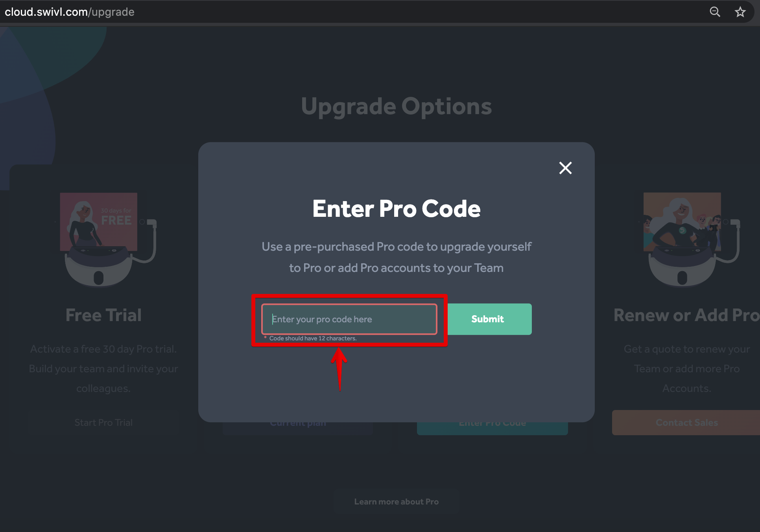The width and height of the screenshot is (760, 532).
Task: Open the Learn more about Pro link
Action: click(397, 502)
